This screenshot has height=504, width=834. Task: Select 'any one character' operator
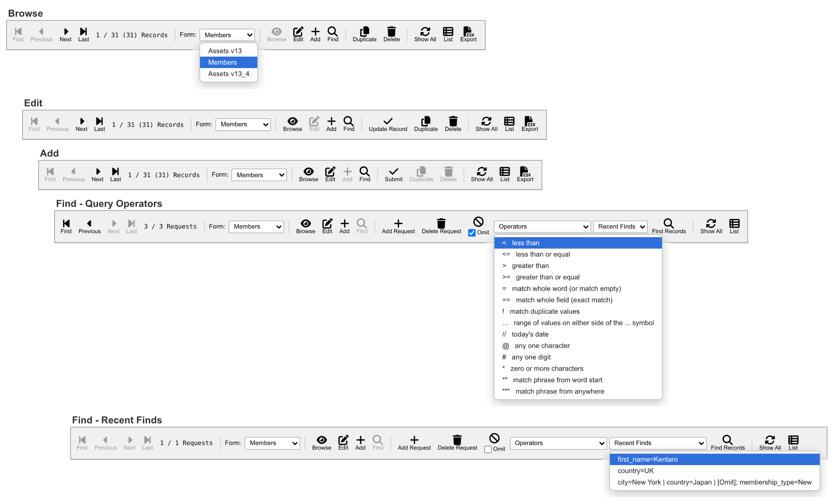[578, 346]
